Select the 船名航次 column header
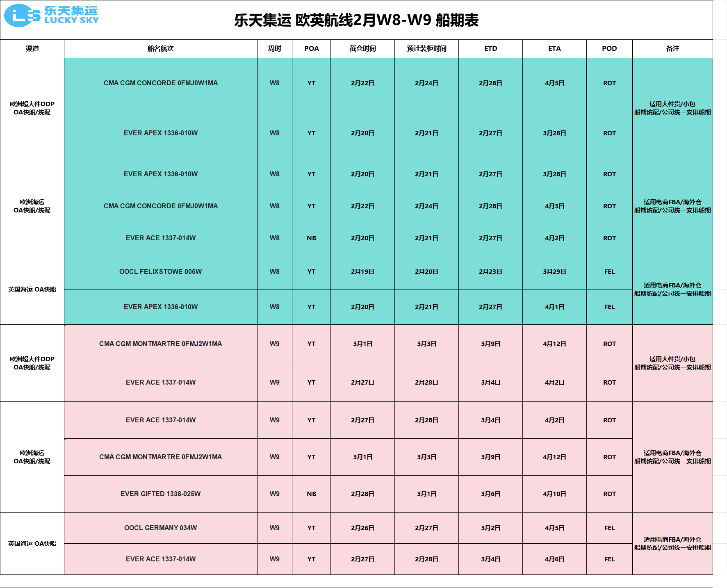 coord(161,49)
